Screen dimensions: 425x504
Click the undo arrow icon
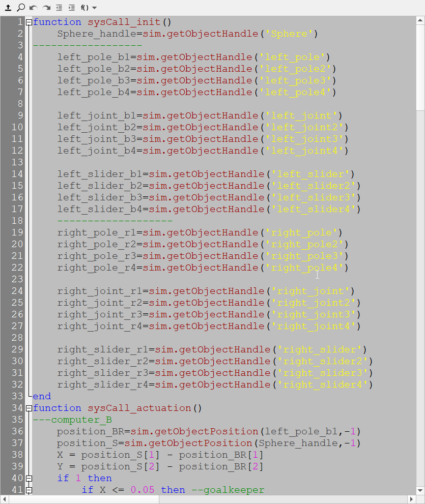pyautogui.click(x=33, y=8)
